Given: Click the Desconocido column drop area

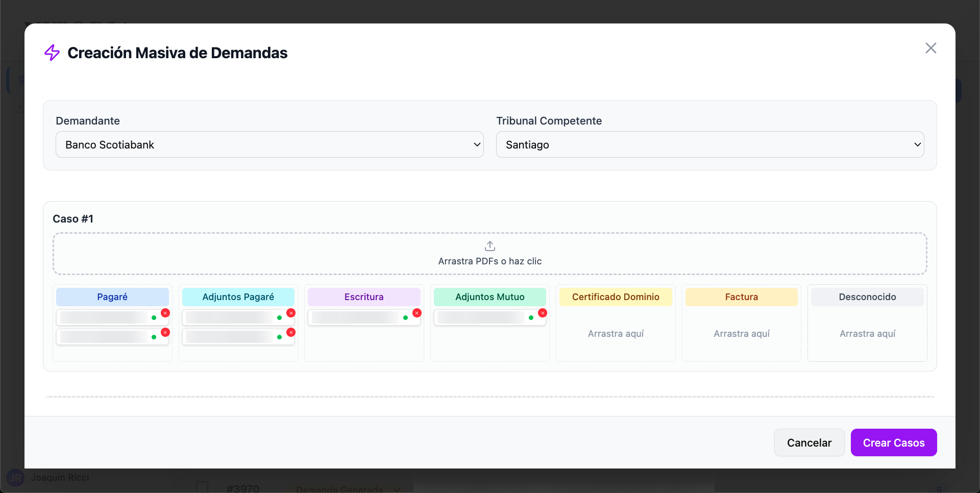Looking at the screenshot, I should [x=867, y=334].
